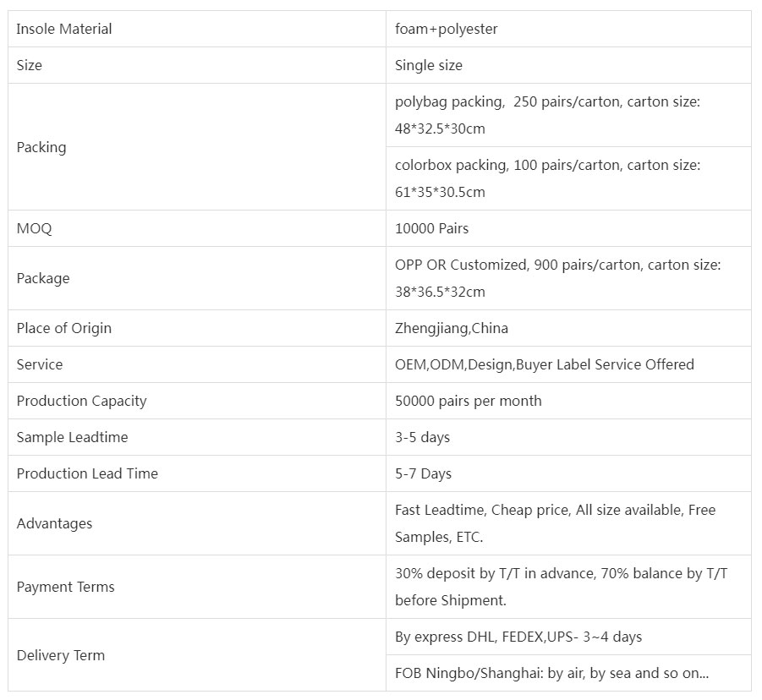Viewport: 762px width, 700px height.
Task: Click the polybag packing 250 pairs/carton cell
Action: pyautogui.click(x=547, y=115)
